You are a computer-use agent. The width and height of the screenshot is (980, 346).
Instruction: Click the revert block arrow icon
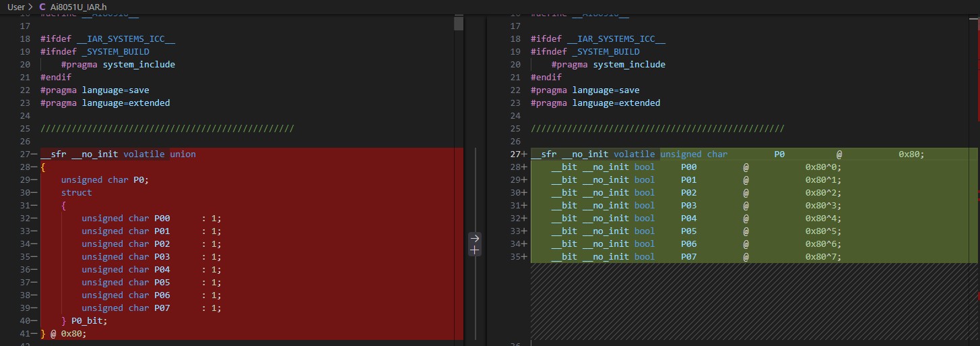click(474, 238)
